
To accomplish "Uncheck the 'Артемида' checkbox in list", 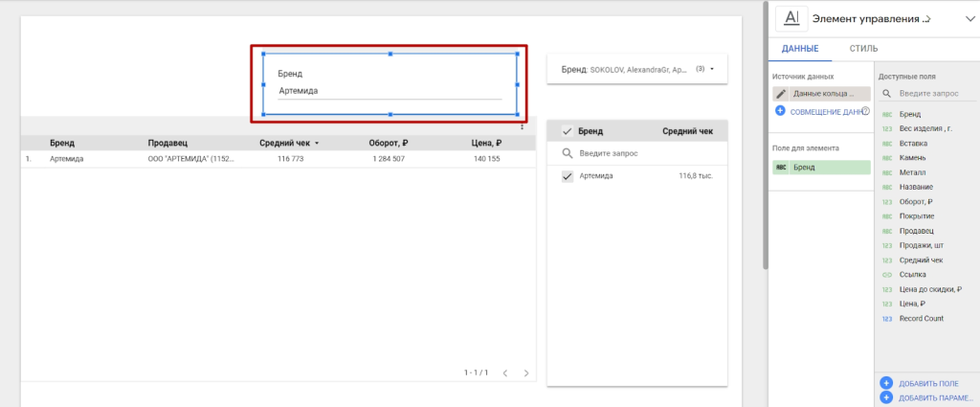I will click(568, 176).
